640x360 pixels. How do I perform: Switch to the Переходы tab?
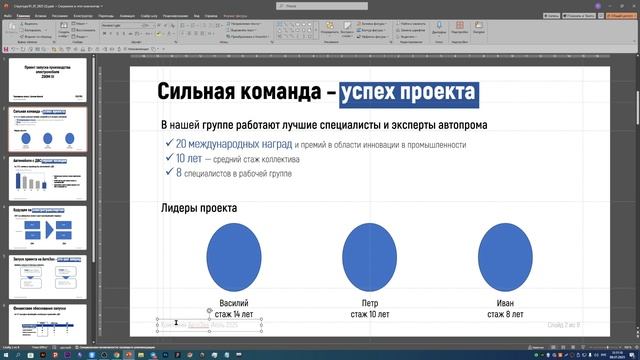(106, 16)
